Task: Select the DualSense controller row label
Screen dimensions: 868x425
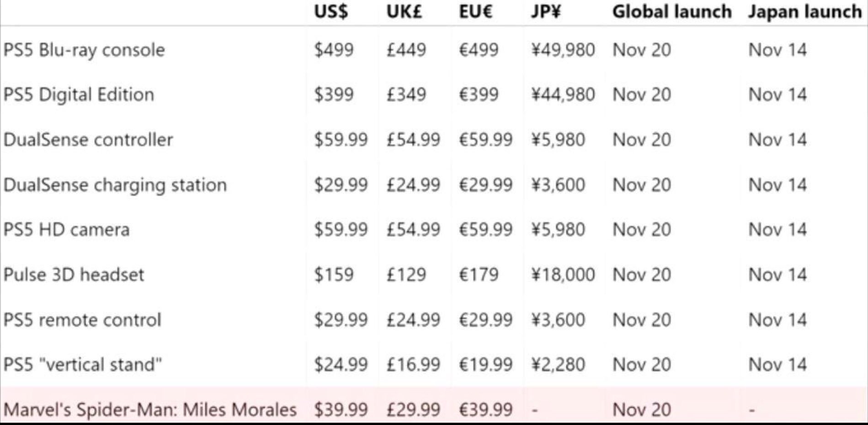Action: pos(88,140)
